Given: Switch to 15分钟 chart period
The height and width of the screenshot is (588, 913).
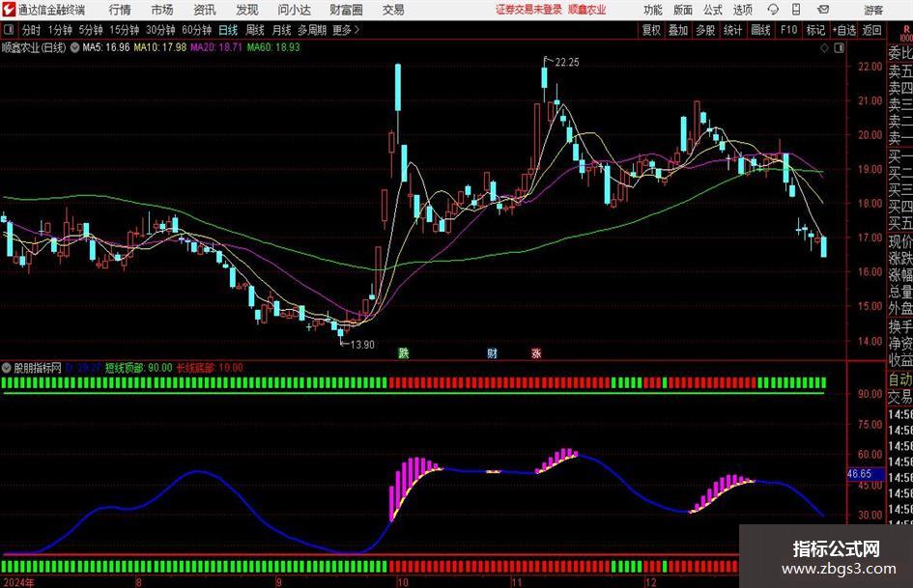Looking at the screenshot, I should click(125, 30).
